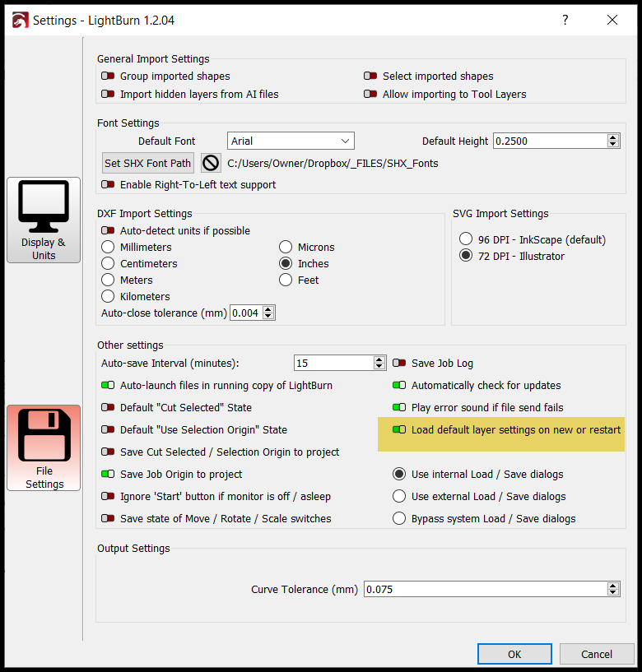Viewport: 642px width, 672px height.
Task: Select Microns DXF unit
Action: coord(286,247)
